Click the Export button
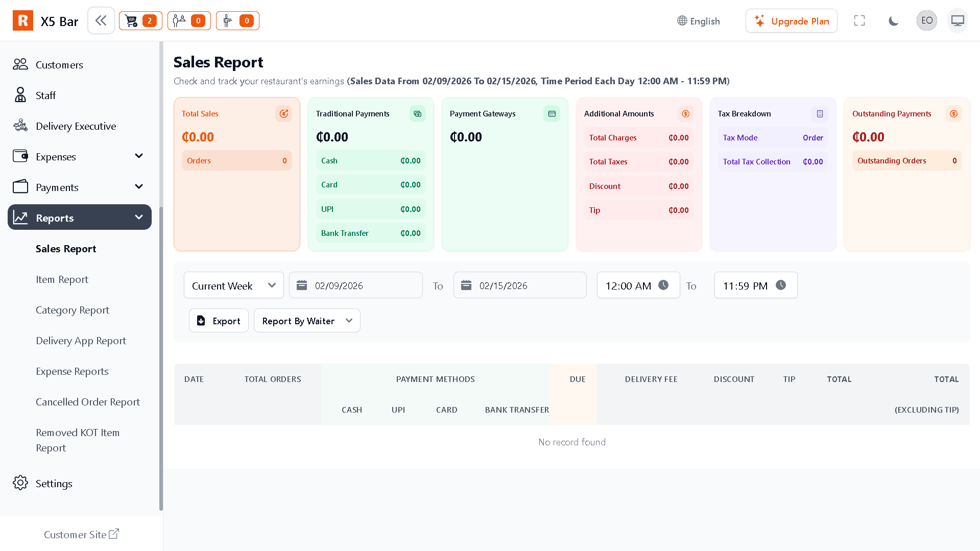The height and width of the screenshot is (551, 980). tap(219, 321)
